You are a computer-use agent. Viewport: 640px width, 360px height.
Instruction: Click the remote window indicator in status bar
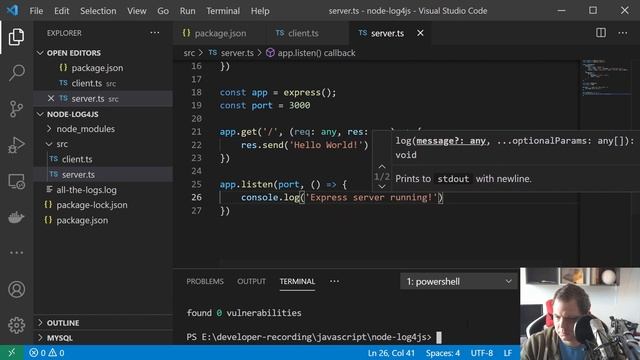tap(11, 353)
